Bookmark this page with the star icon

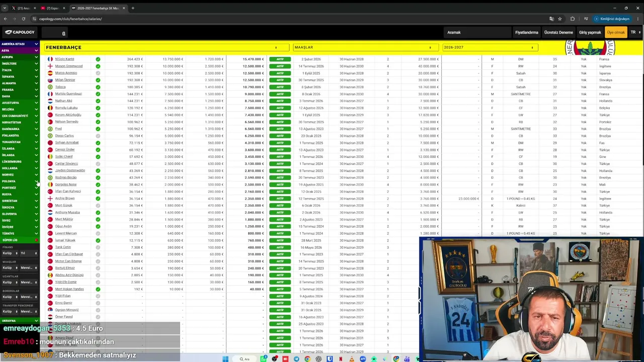tap(559, 19)
